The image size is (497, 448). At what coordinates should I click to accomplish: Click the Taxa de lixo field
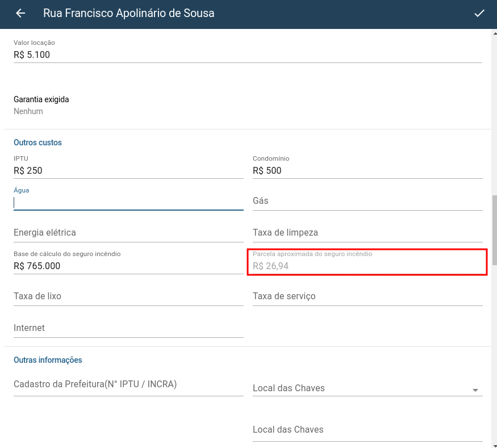point(128,296)
